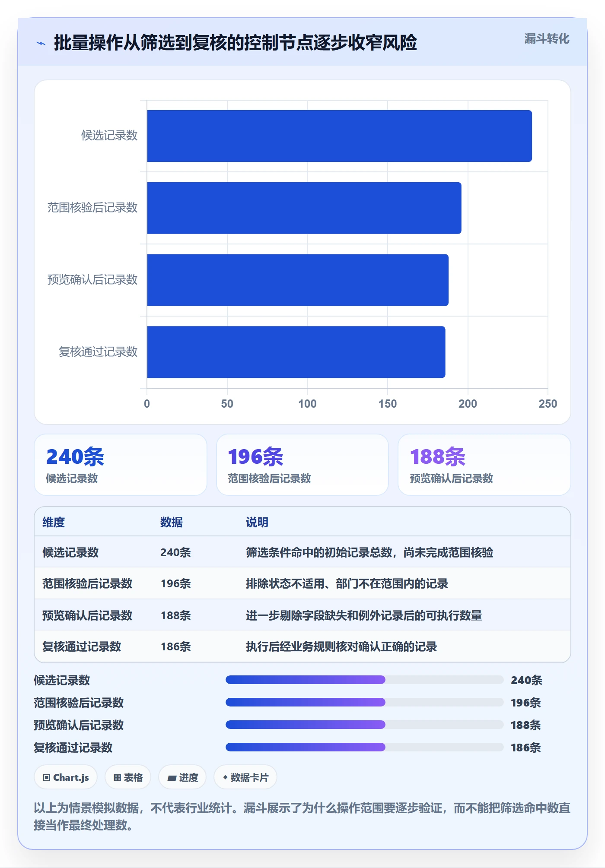This screenshot has width=605, height=868.
Task: Click the 候选记录数 240条 progress bar
Action: [x=364, y=680]
